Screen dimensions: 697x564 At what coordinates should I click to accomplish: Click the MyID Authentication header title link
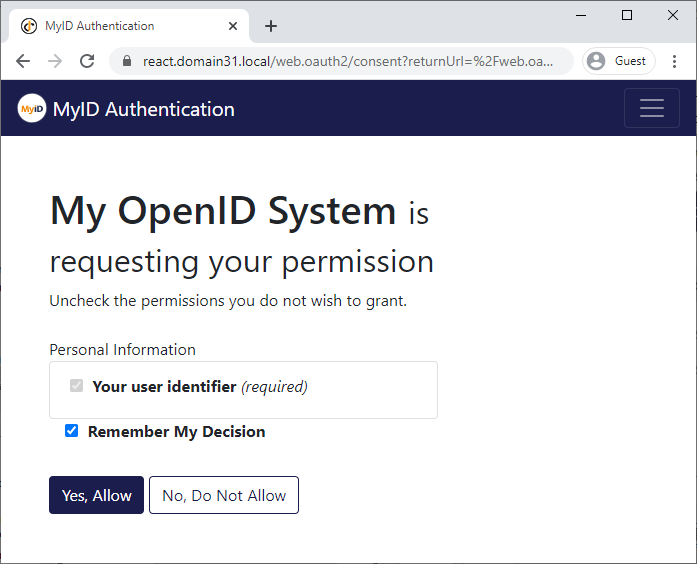(x=143, y=109)
